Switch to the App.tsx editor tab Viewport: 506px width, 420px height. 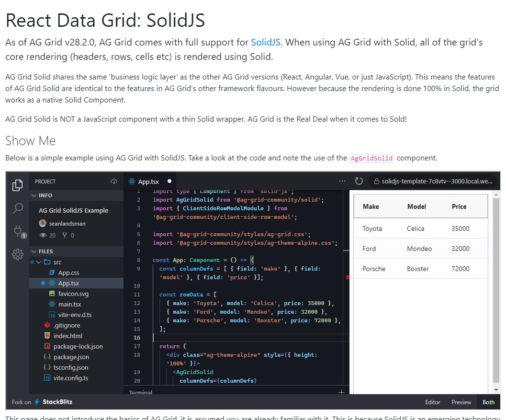point(150,182)
